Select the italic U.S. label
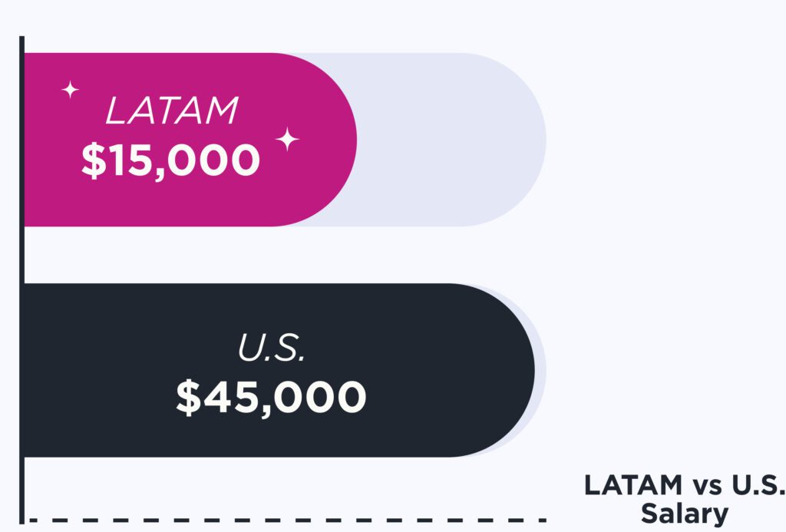Image resolution: width=786 pixels, height=532 pixels. pyautogui.click(x=271, y=350)
